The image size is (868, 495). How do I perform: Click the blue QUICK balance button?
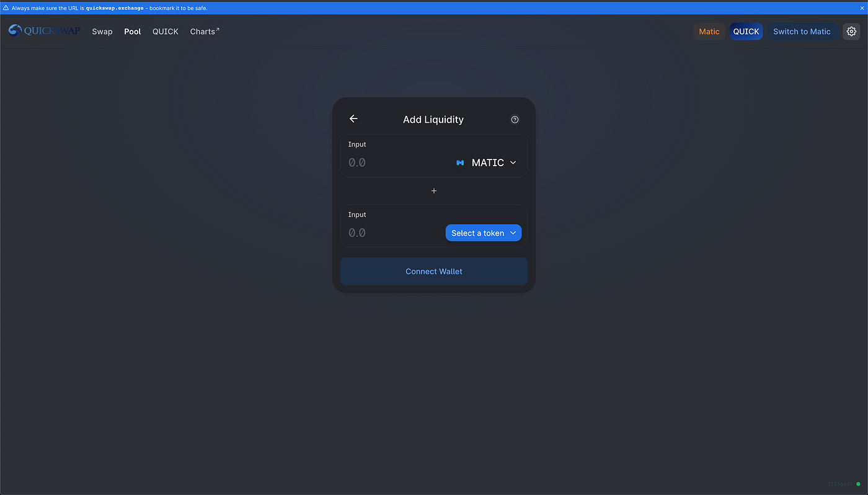746,32
